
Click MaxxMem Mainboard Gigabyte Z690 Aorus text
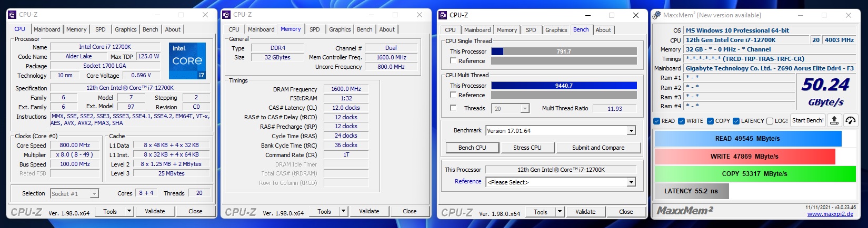tap(770, 68)
